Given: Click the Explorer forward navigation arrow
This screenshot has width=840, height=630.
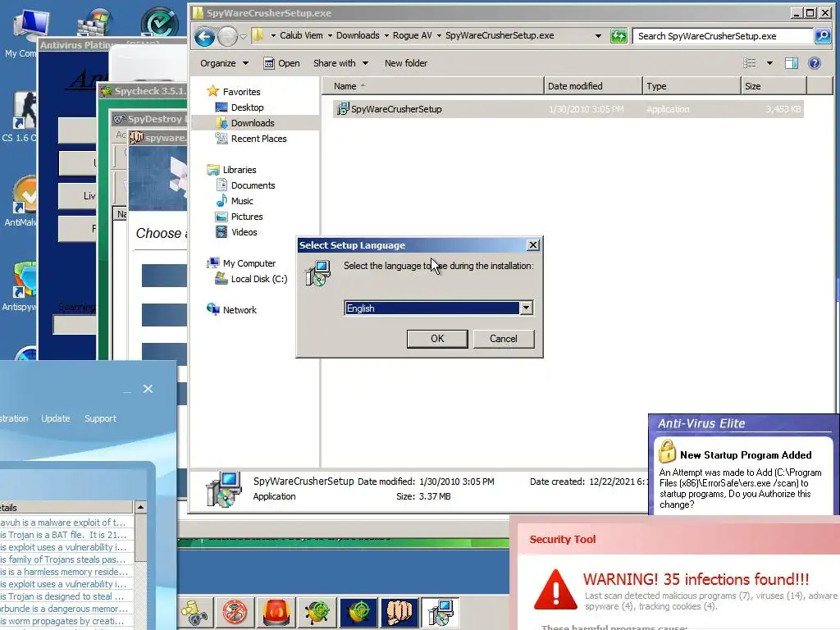Looking at the screenshot, I should pos(228,36).
